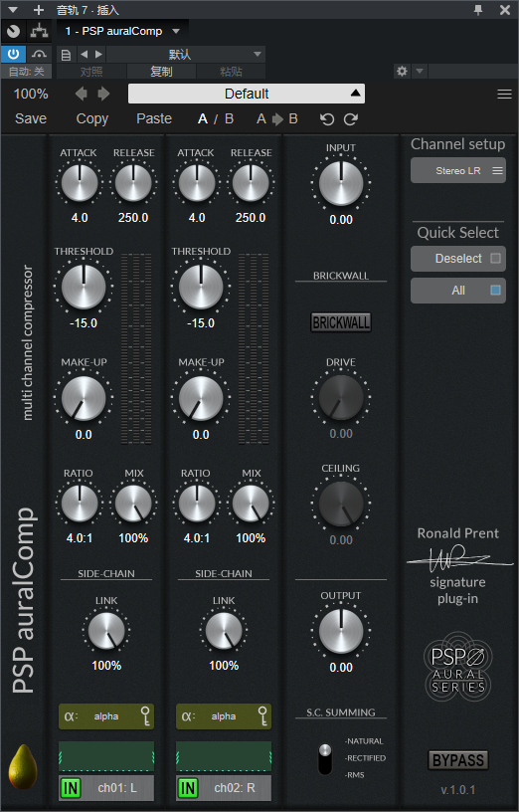Click the left channel THRESHOLD knob

[x=84, y=287]
